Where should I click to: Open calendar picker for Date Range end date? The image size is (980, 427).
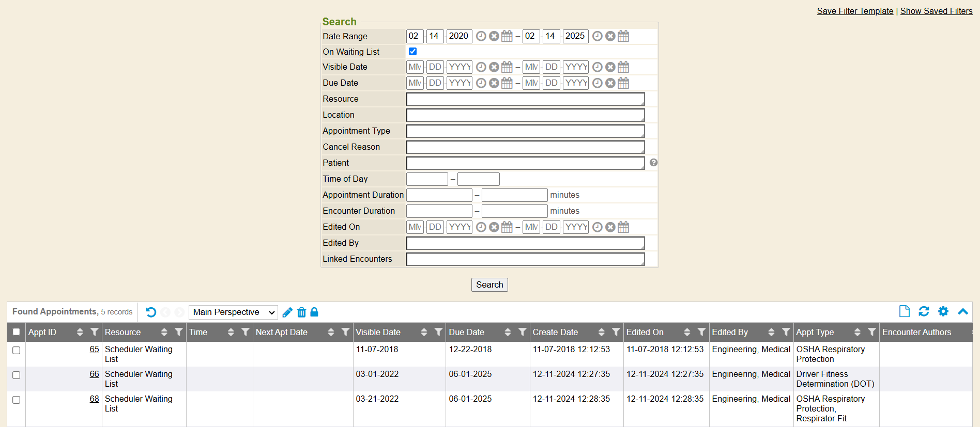click(624, 36)
